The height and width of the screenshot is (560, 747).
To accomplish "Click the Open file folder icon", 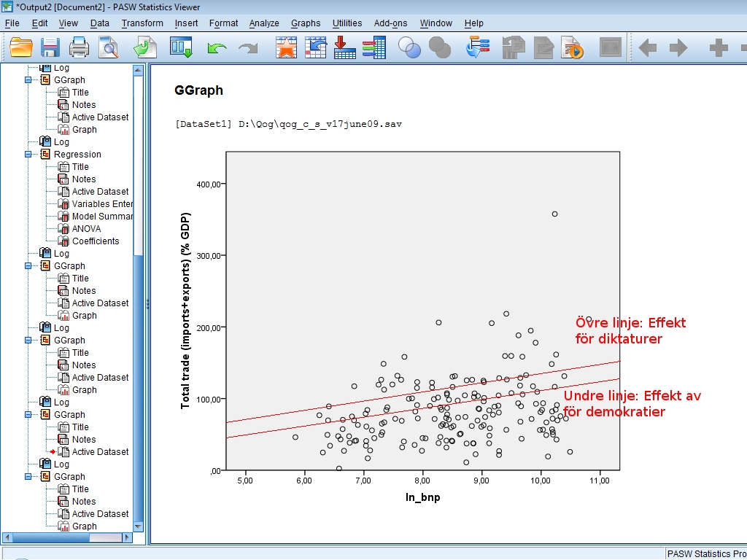I will (x=21, y=48).
